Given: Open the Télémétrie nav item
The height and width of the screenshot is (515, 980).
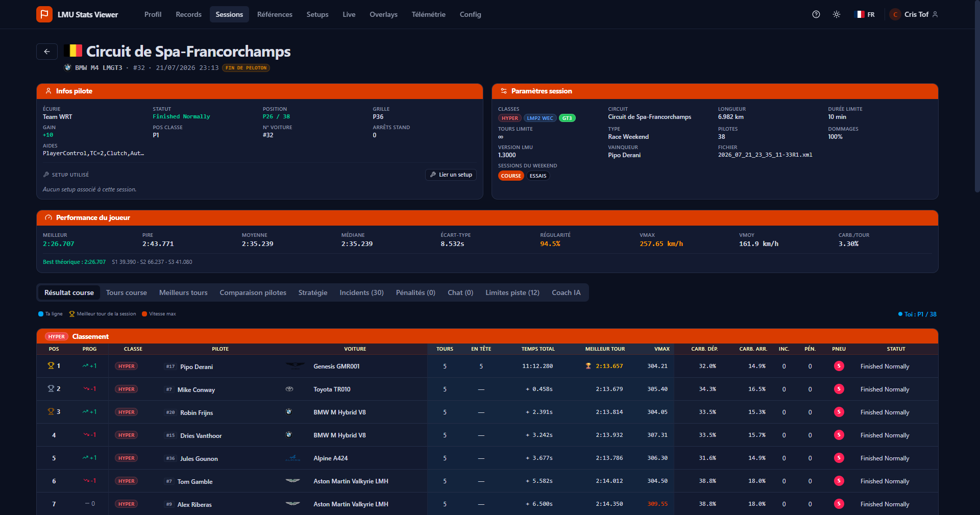Looking at the screenshot, I should pos(428,14).
